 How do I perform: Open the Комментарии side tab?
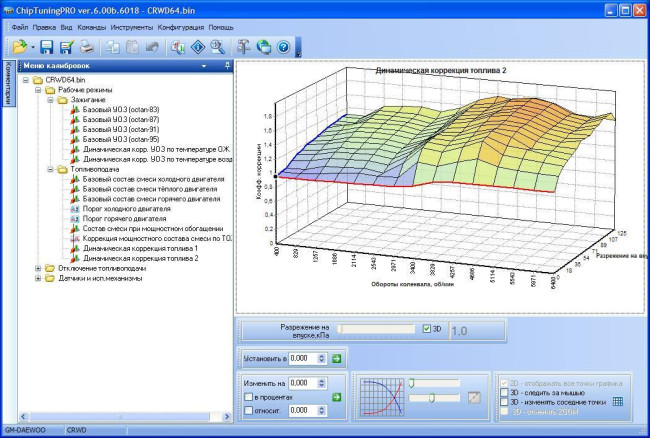tap(8, 84)
